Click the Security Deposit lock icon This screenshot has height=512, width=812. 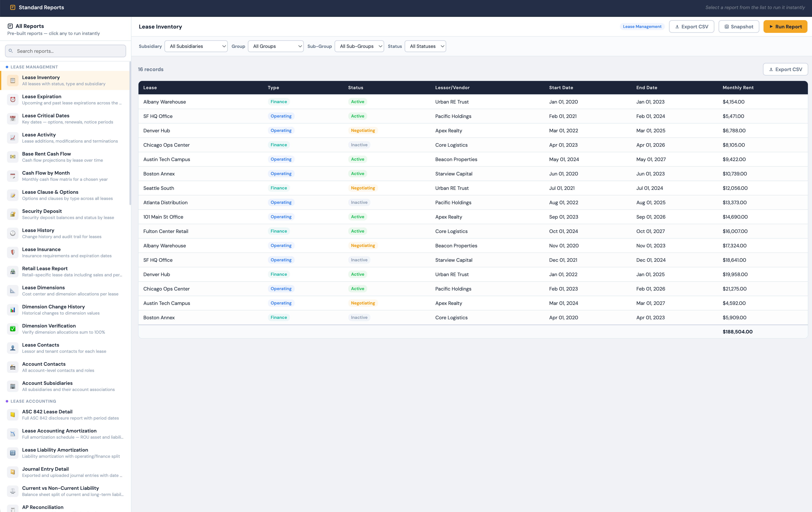point(13,214)
